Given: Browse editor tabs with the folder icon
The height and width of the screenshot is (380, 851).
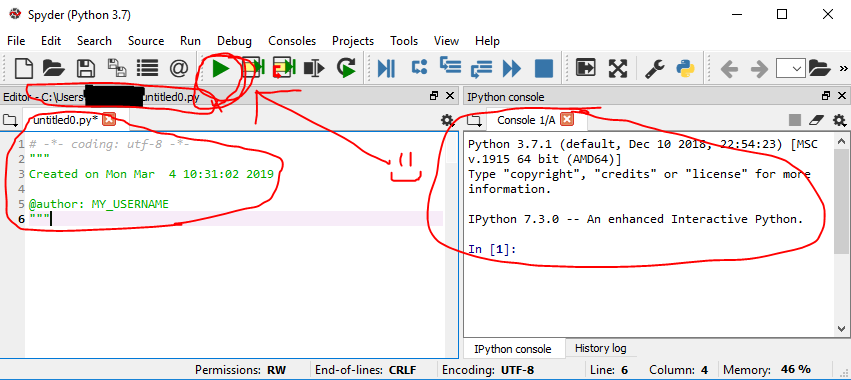Looking at the screenshot, I should pos(10,120).
